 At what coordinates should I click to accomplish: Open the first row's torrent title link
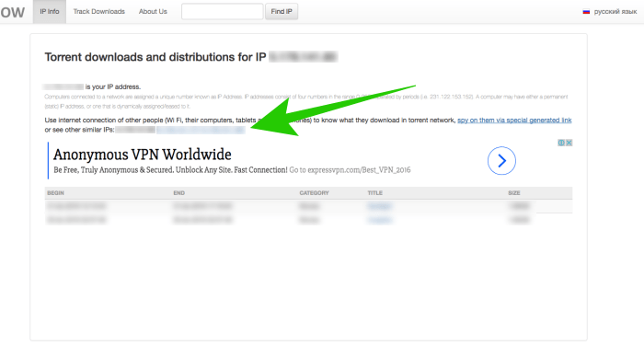(379, 206)
